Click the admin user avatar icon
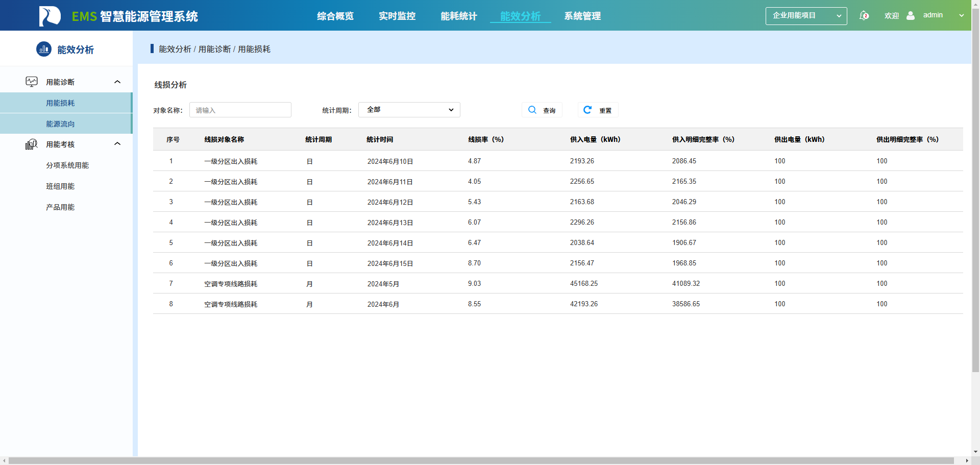The image size is (980, 465). point(911,15)
